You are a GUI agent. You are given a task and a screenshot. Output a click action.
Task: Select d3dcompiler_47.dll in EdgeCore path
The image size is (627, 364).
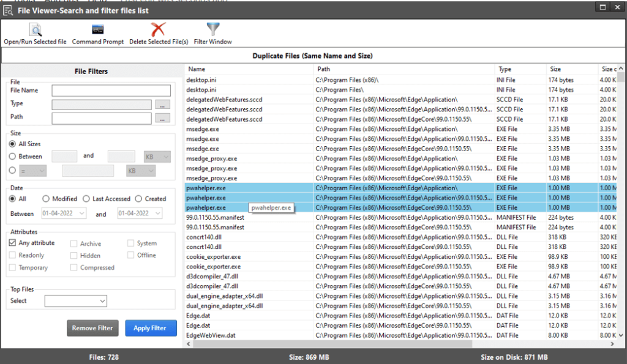400,286
